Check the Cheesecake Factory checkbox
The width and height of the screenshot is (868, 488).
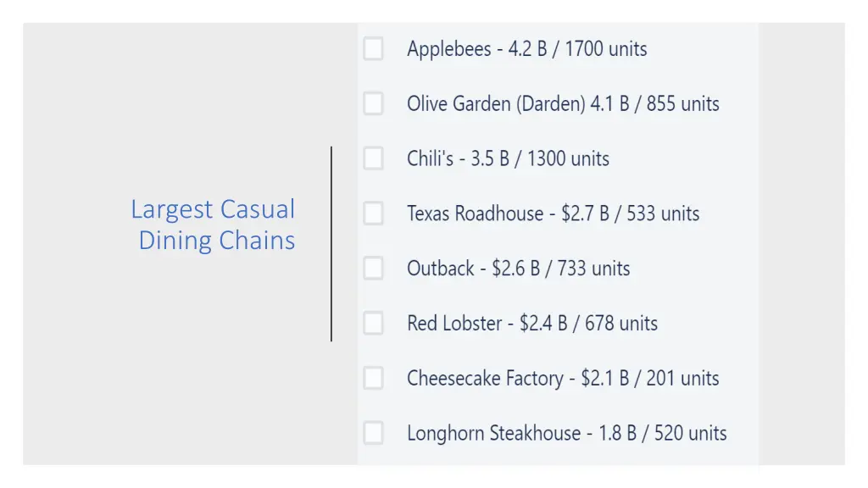(373, 378)
